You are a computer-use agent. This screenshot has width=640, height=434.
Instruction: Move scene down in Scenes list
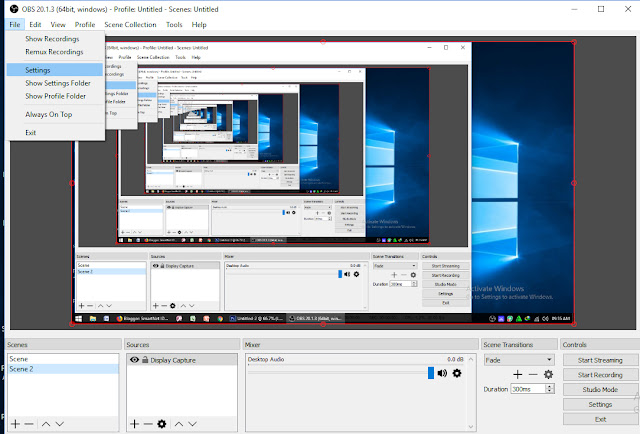(x=60, y=424)
